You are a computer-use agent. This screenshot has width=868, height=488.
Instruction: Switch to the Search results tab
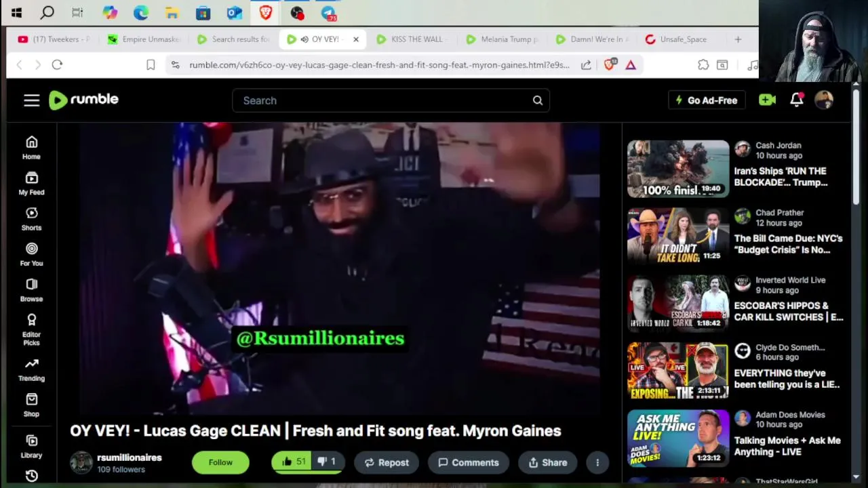(234, 39)
